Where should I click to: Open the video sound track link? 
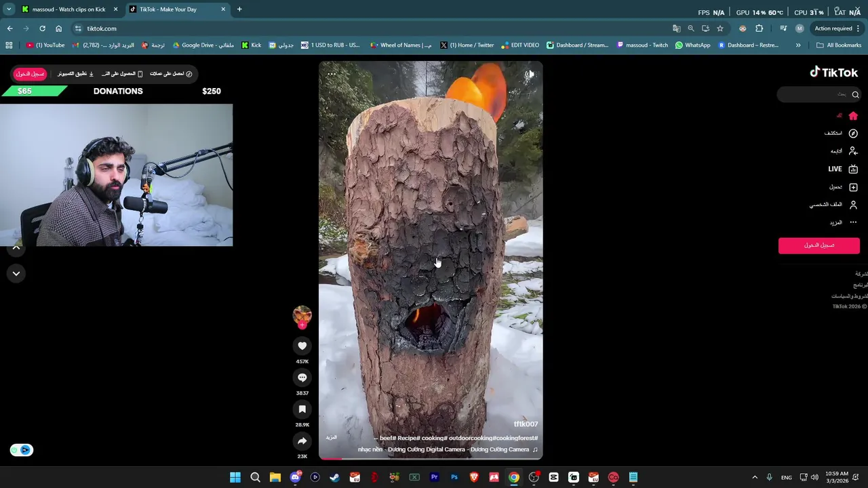(x=448, y=449)
